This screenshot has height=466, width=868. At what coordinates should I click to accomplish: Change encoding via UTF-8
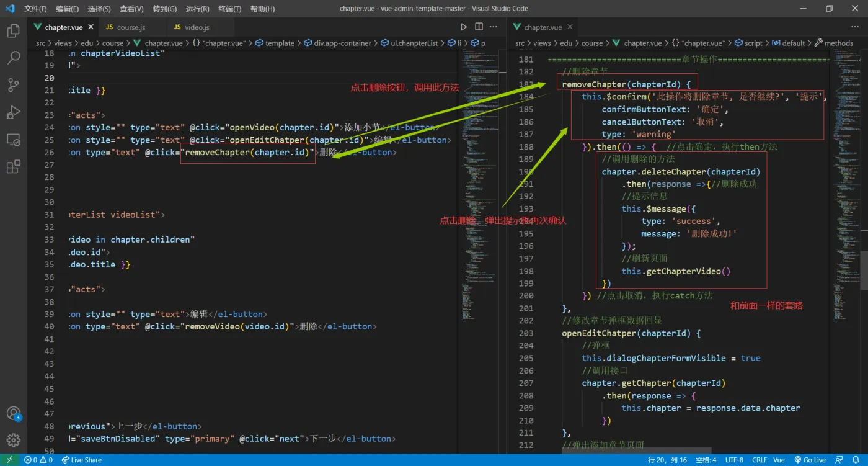pyautogui.click(x=734, y=460)
